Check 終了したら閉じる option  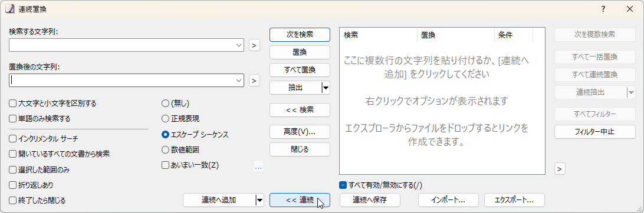pos(37,200)
